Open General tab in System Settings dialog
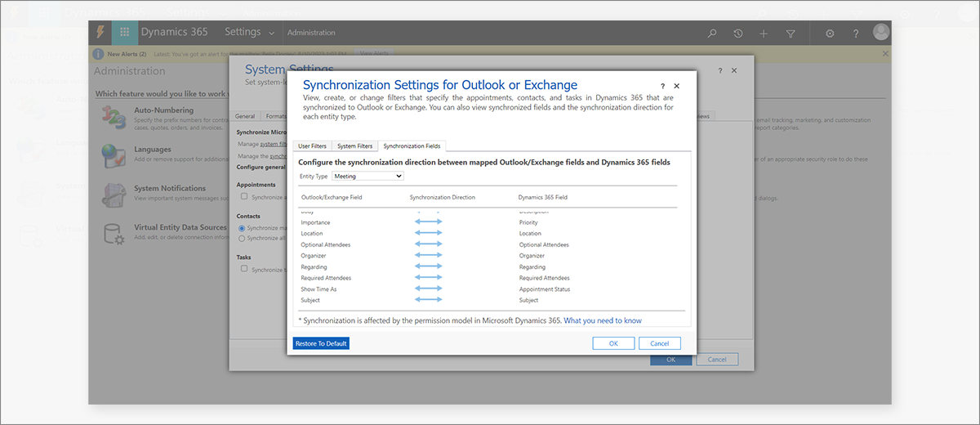 click(245, 116)
